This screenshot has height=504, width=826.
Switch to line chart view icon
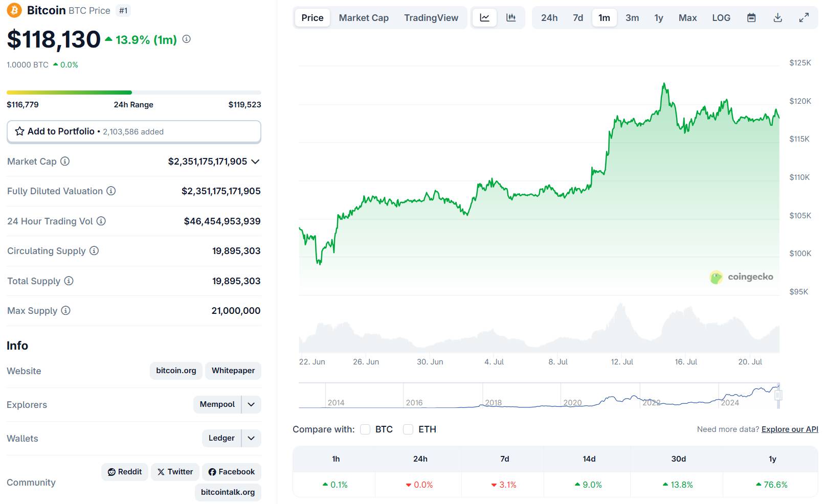click(484, 18)
